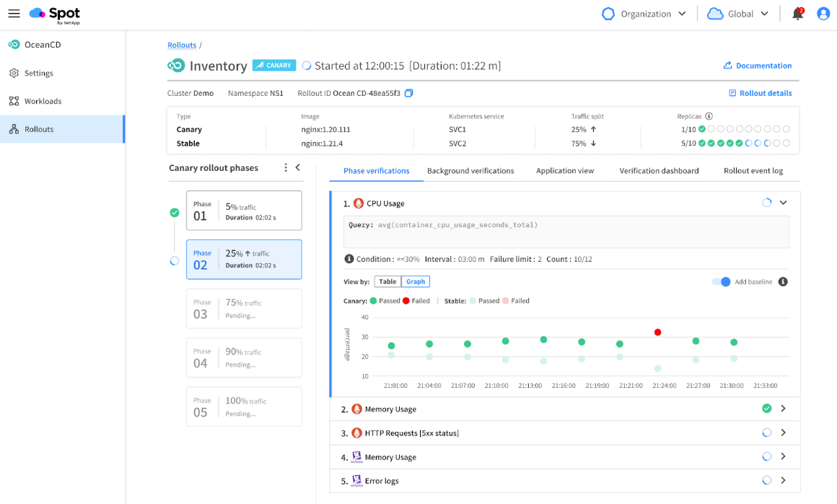The image size is (837, 504).
Task: Click the Replicas info icon
Action: coord(709,116)
